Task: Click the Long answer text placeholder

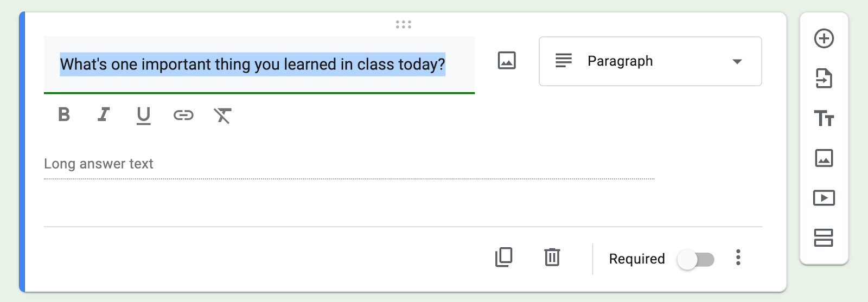Action: tap(99, 164)
